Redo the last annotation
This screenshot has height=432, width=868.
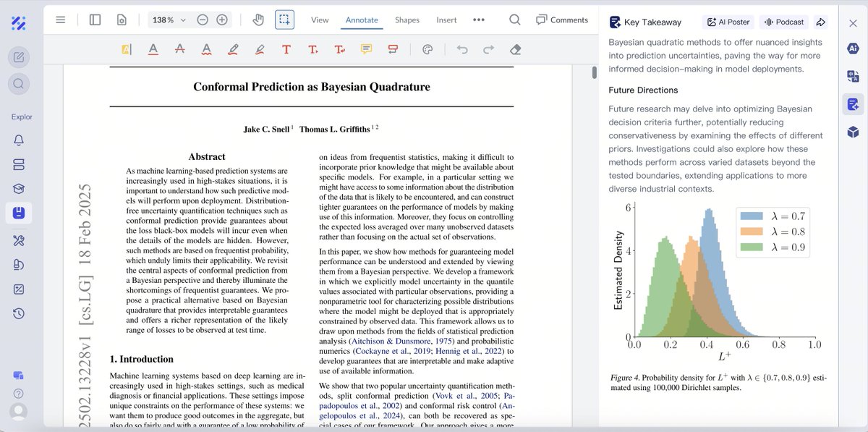click(x=489, y=50)
